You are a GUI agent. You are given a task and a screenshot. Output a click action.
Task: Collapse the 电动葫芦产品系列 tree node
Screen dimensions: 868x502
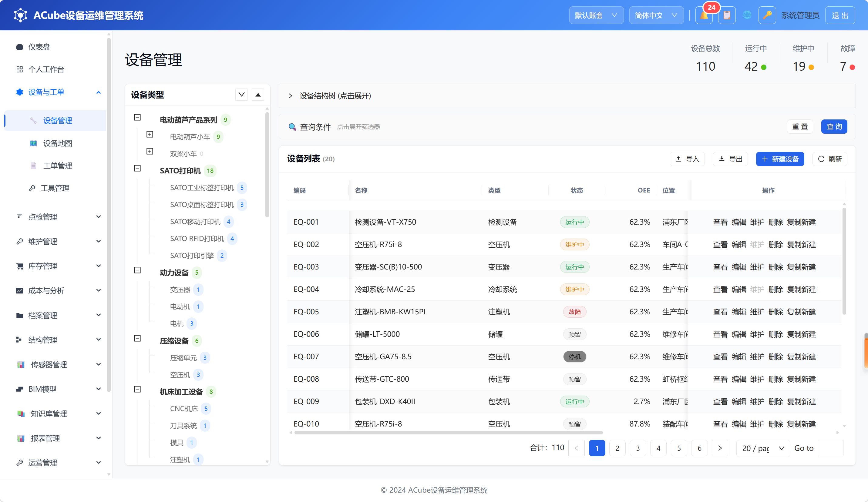coord(137,117)
